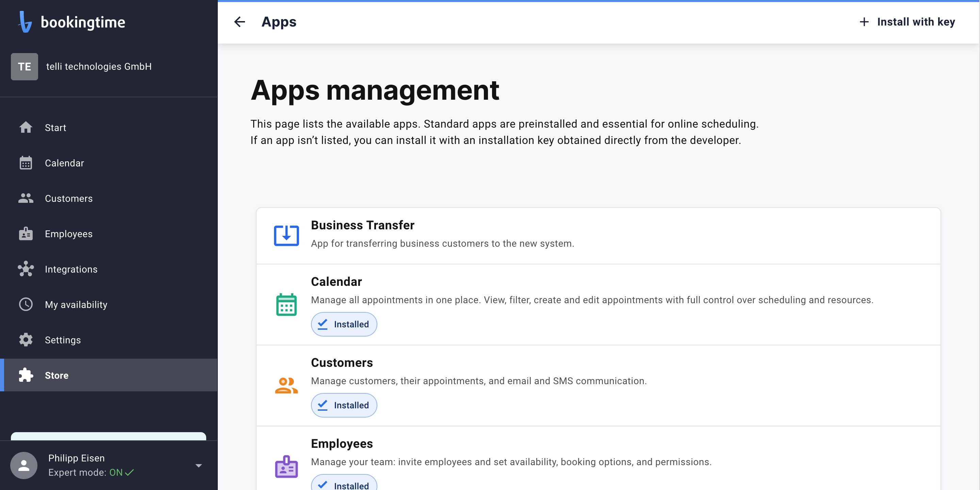The height and width of the screenshot is (490, 980).
Task: Click the Philipp Eisen user avatar
Action: (24, 465)
